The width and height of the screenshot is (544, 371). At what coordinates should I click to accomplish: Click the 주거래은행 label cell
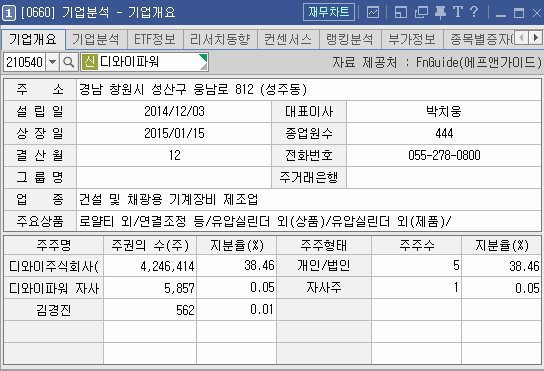[309, 177]
